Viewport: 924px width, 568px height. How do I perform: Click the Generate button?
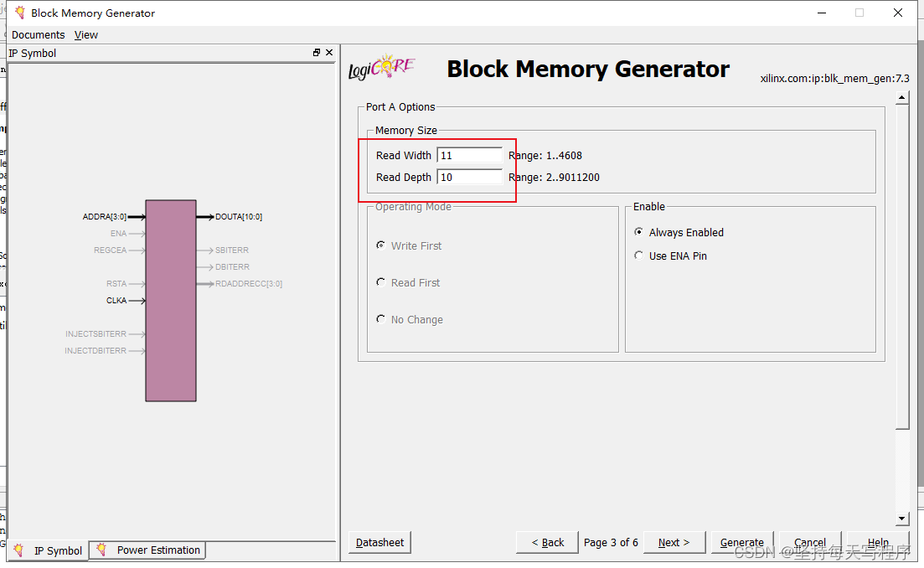pos(741,542)
